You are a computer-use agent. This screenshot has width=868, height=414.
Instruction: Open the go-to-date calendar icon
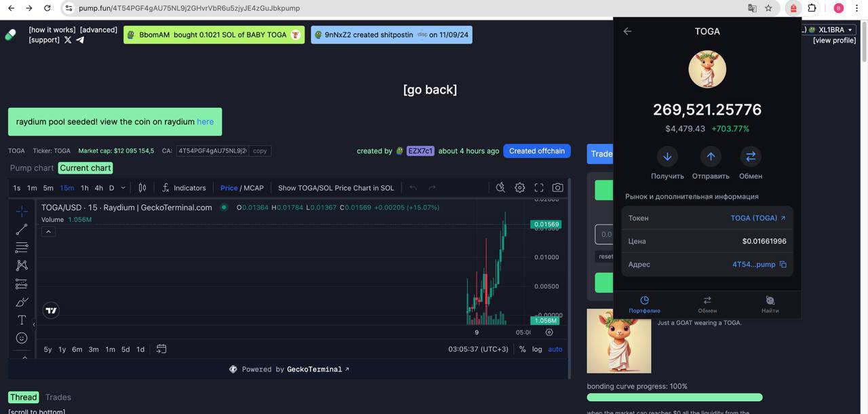click(161, 349)
